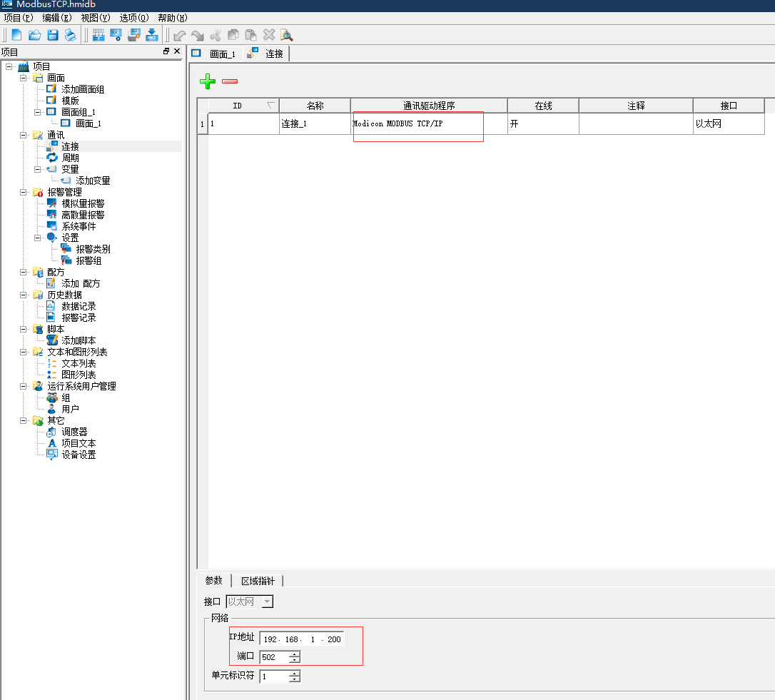Select 周期 in the project tree
This screenshot has width=775, height=700.
coord(70,158)
